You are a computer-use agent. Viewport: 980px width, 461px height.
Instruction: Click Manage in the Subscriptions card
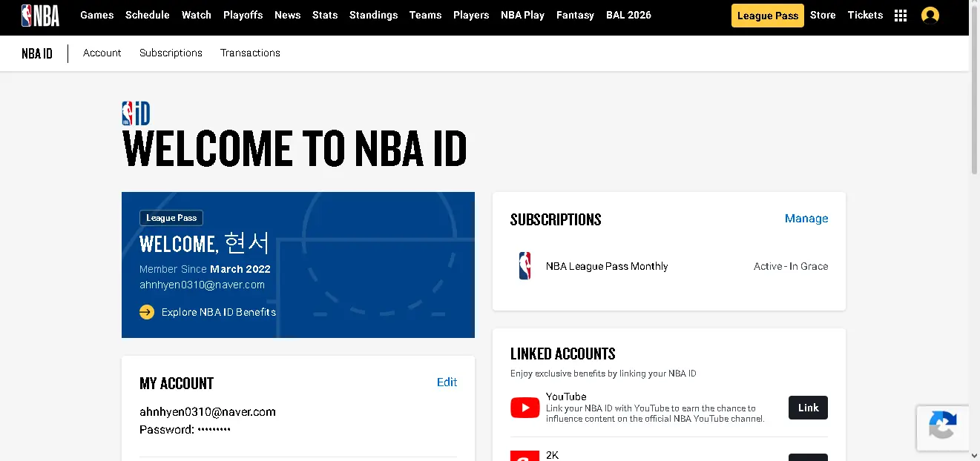click(x=806, y=219)
